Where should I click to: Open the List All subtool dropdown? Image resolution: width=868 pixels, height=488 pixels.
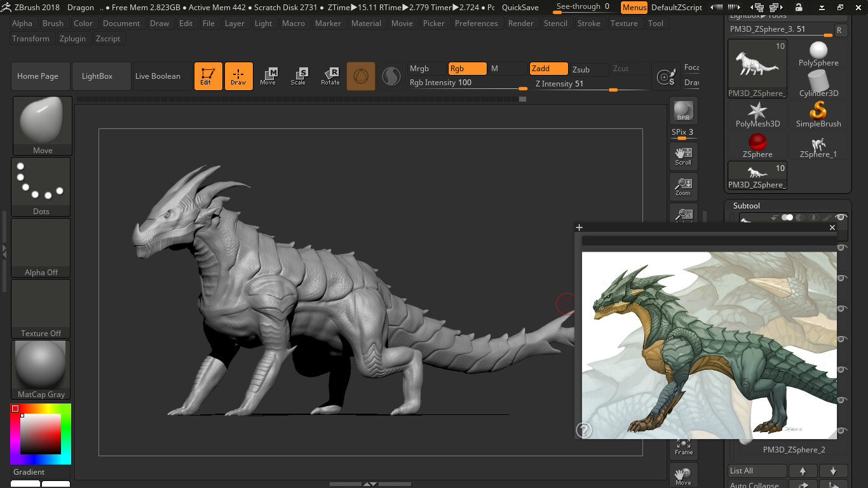pos(756,470)
